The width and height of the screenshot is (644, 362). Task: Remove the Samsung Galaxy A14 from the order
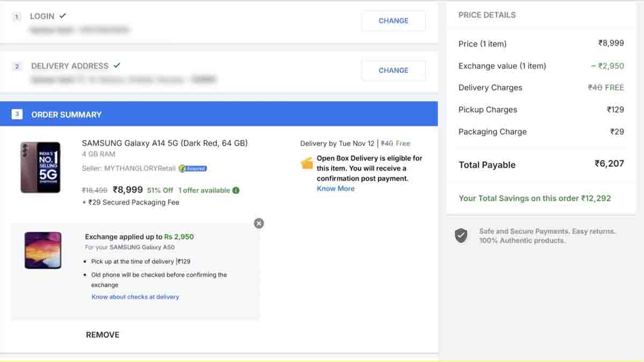pos(103,335)
